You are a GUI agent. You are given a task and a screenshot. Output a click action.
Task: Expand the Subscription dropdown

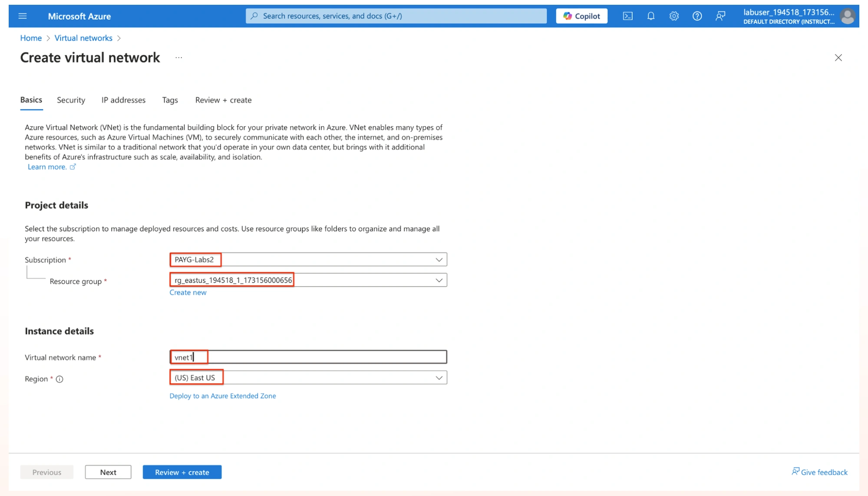point(308,260)
